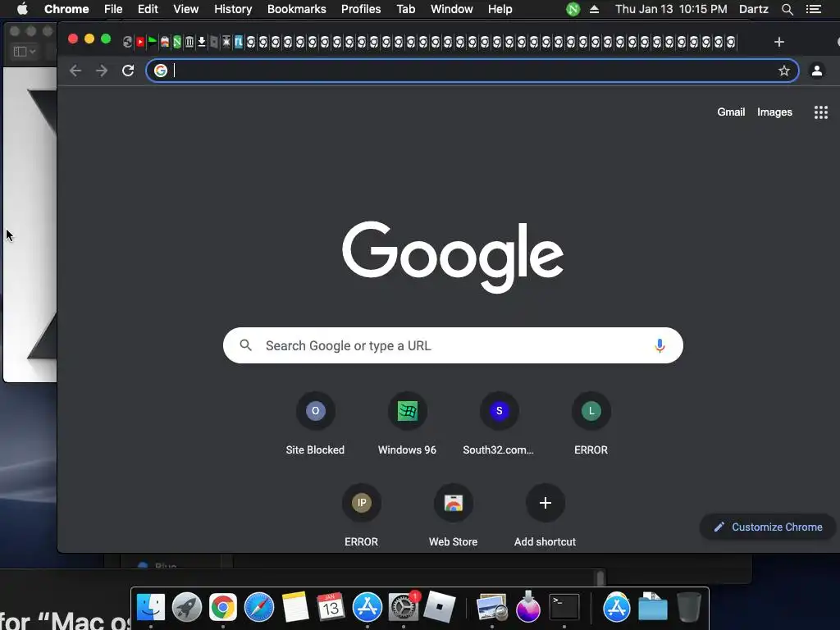Open Terminal from the Dock

click(564, 608)
